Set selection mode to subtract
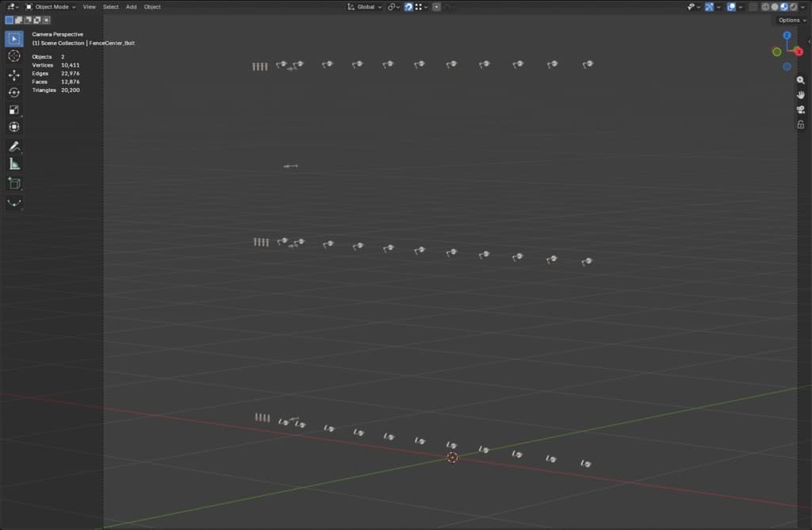The image size is (812, 530). [x=28, y=20]
